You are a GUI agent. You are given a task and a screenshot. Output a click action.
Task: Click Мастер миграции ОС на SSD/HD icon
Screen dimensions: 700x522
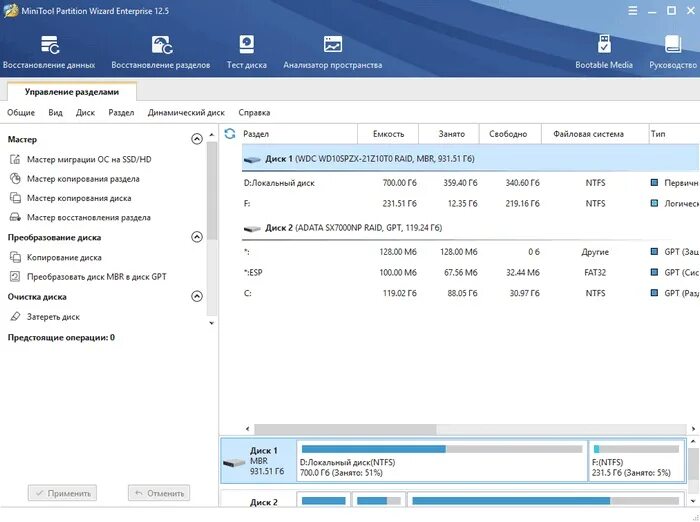[x=15, y=159]
